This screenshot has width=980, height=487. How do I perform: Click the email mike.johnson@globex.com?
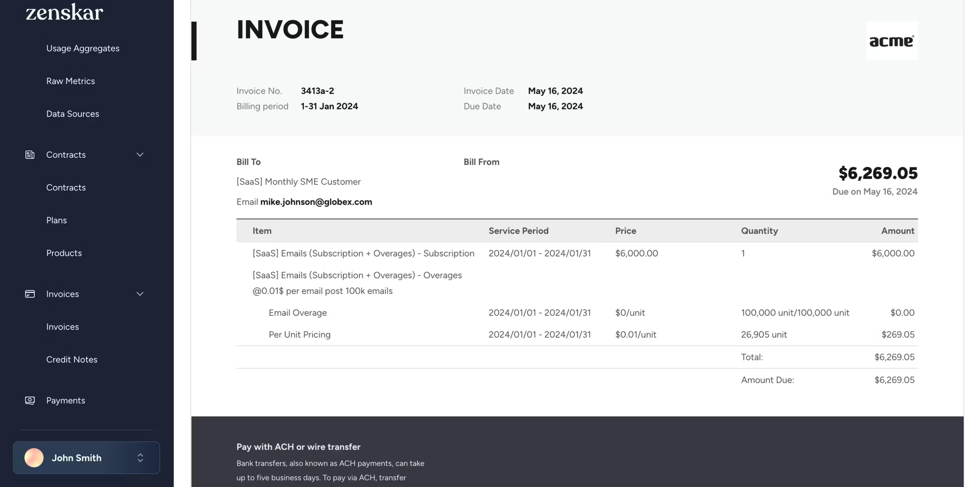pyautogui.click(x=316, y=202)
